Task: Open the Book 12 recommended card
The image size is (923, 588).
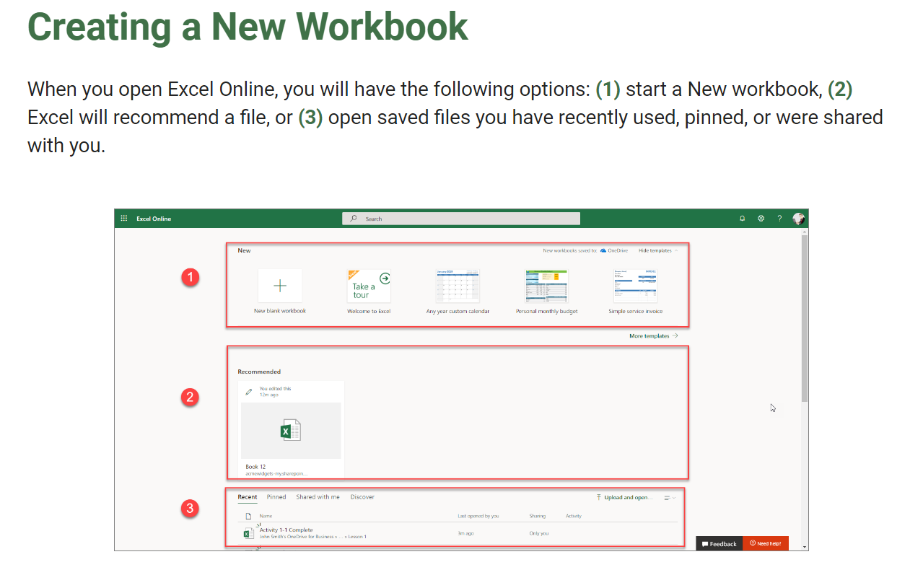Action: 291,429
